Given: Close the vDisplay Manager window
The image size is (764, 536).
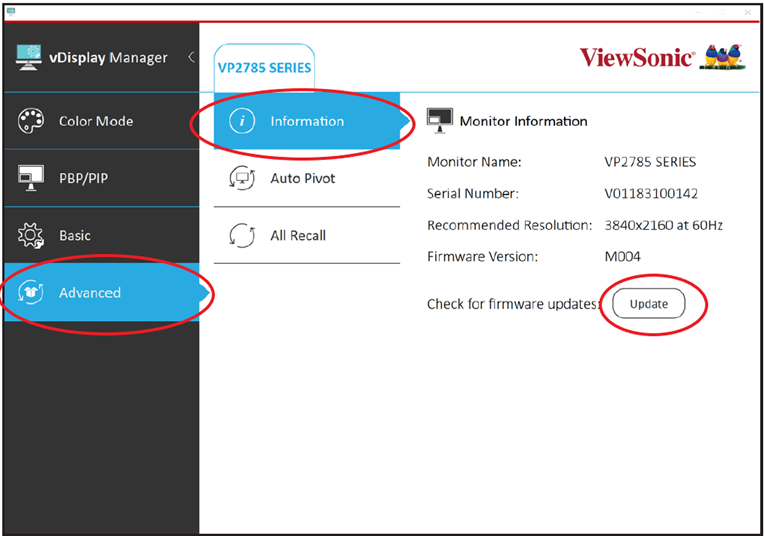Looking at the screenshot, I should 748,12.
